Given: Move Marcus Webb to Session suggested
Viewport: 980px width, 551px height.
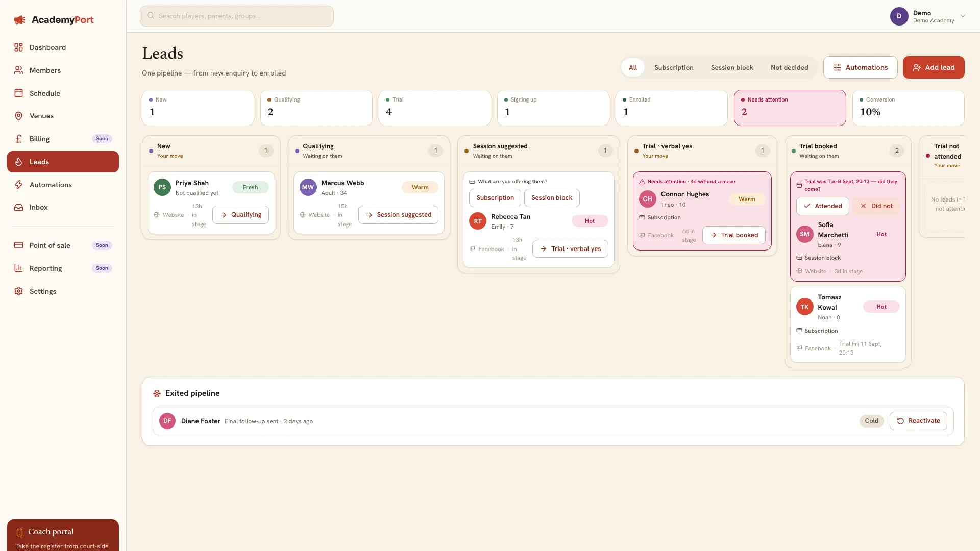Looking at the screenshot, I should [x=398, y=215].
